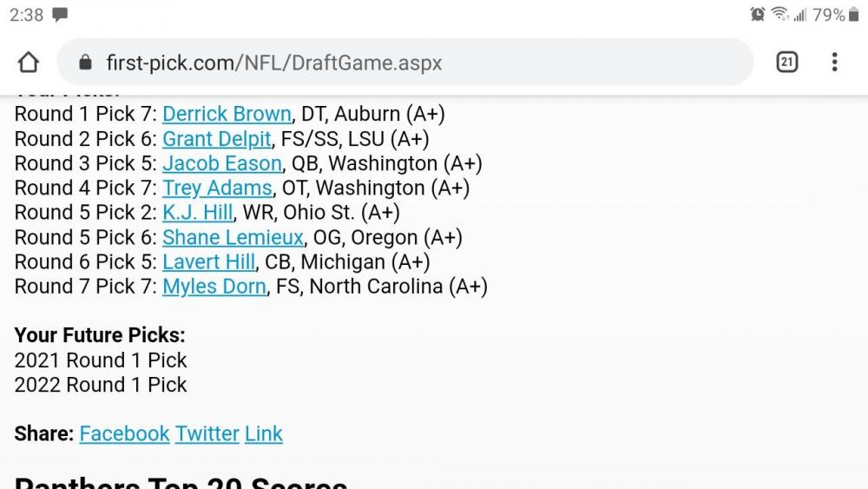Open the Grant Delpit player link
868x489 pixels.
point(217,139)
